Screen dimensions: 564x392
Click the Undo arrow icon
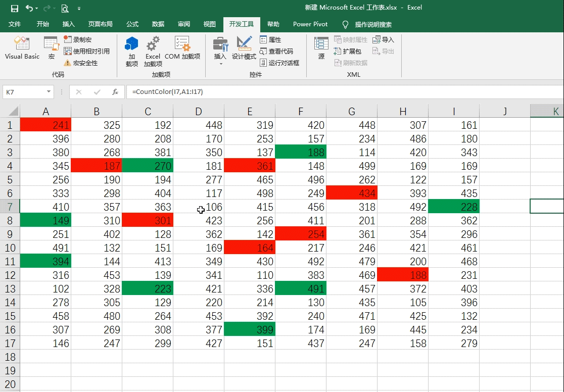pos(29,8)
